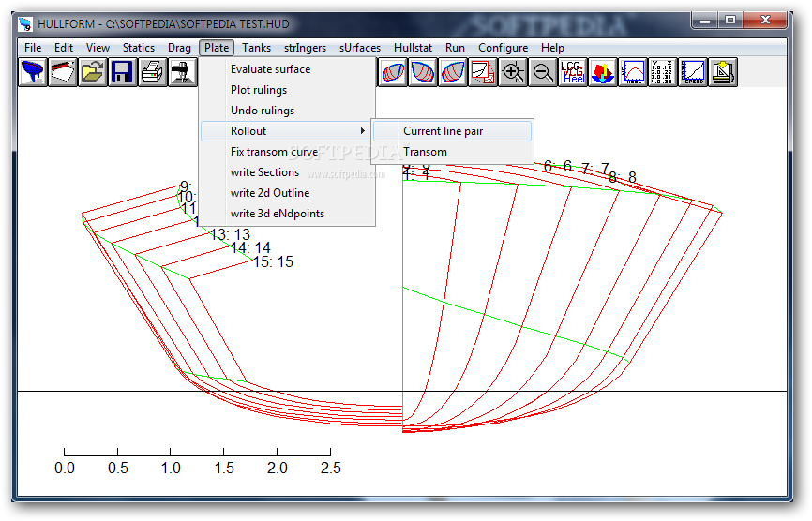Save design with the floppy disk icon
812x521 pixels.
[123, 72]
